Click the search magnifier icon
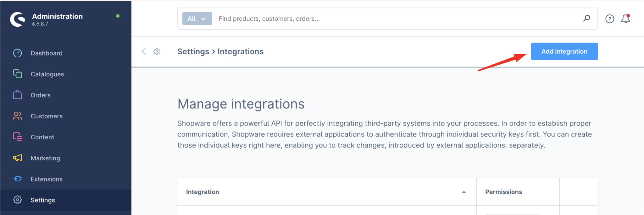 (x=586, y=19)
